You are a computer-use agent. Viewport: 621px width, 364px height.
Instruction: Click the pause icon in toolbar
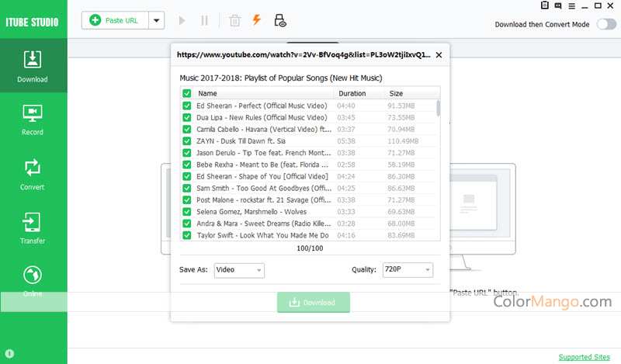point(204,20)
